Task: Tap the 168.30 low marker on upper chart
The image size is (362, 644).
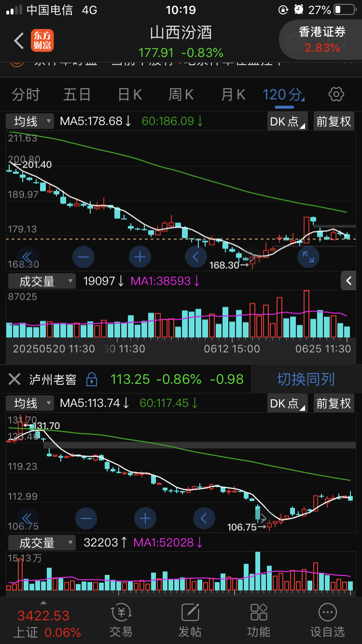Action: 229,265
